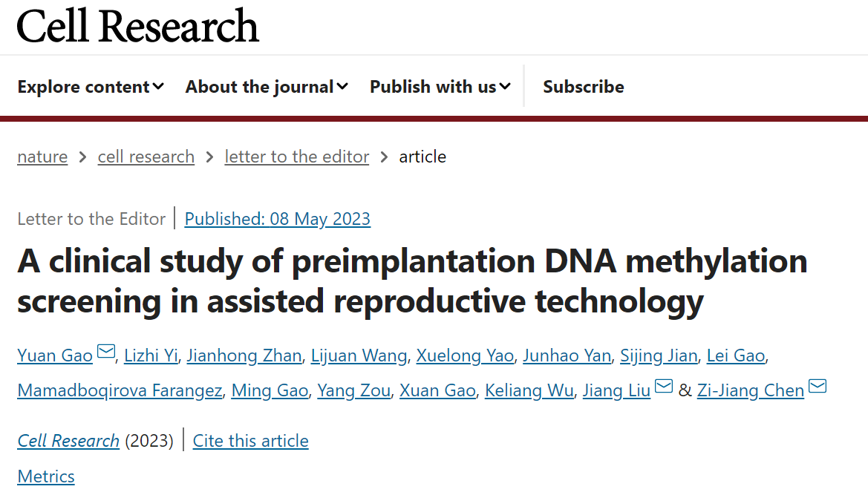Go to the nature breadcrumb link
This screenshot has height=495, width=868.
pos(42,157)
